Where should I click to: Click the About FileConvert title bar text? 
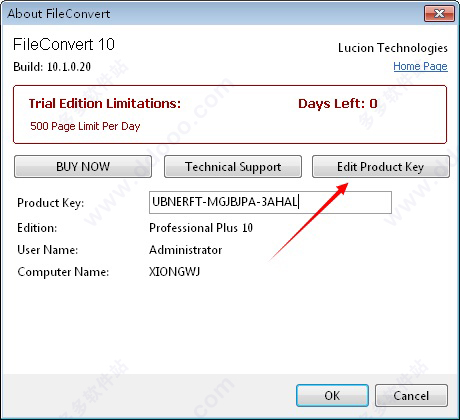(59, 14)
